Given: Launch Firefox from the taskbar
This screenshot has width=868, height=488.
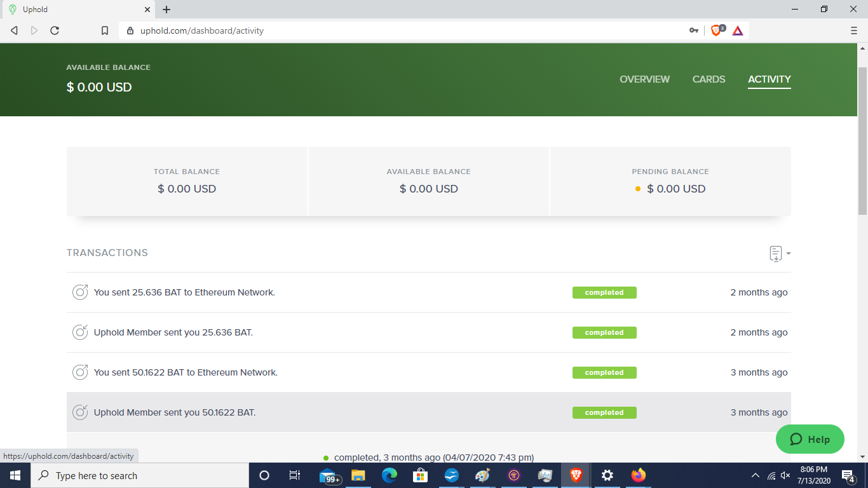Looking at the screenshot, I should tap(638, 475).
